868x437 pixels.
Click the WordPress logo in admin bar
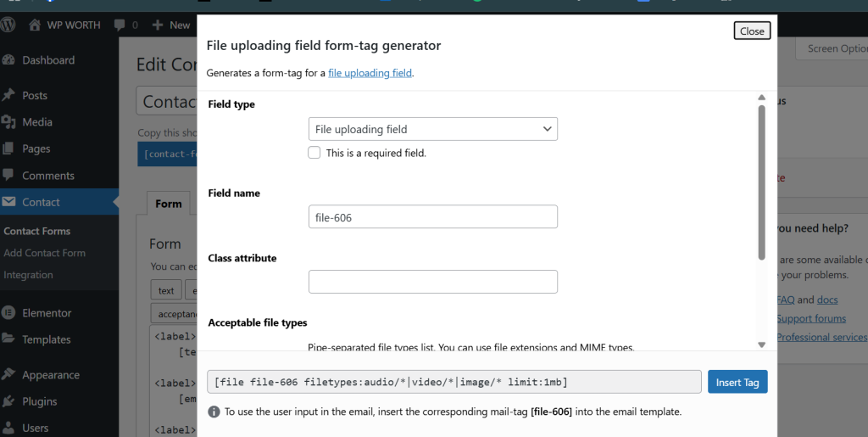tap(7, 25)
